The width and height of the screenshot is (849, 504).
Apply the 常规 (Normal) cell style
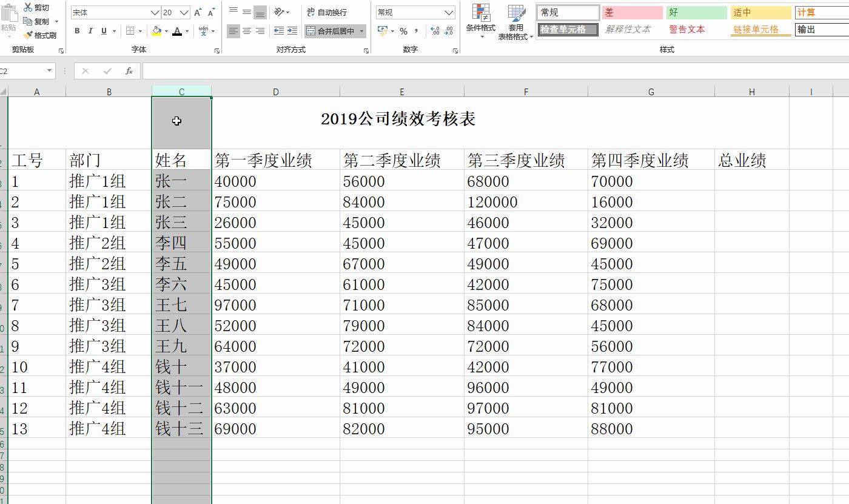coord(568,12)
